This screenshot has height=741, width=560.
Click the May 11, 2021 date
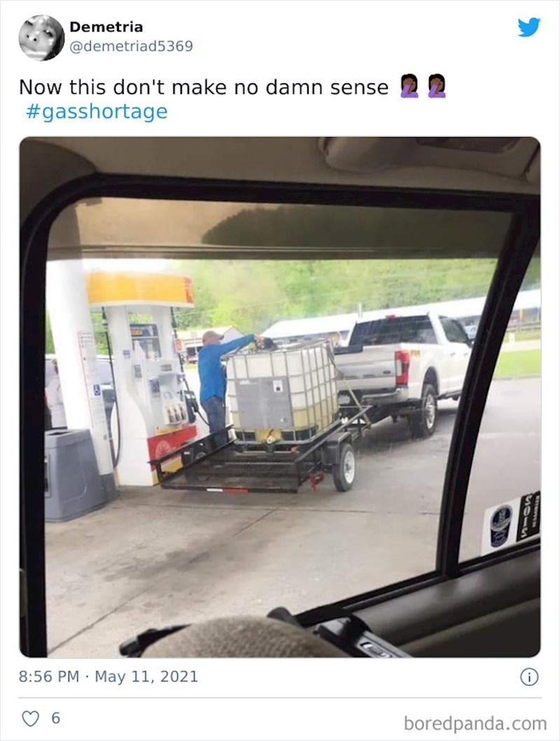146,676
